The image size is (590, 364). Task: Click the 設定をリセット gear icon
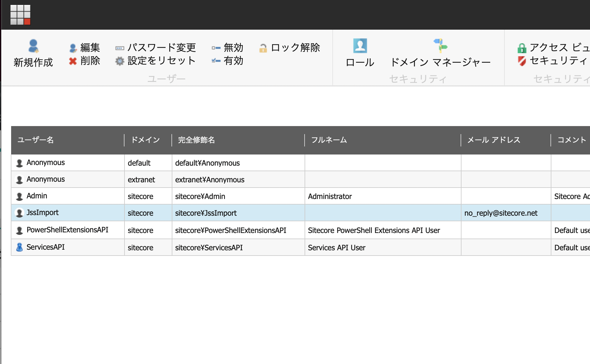(x=120, y=61)
